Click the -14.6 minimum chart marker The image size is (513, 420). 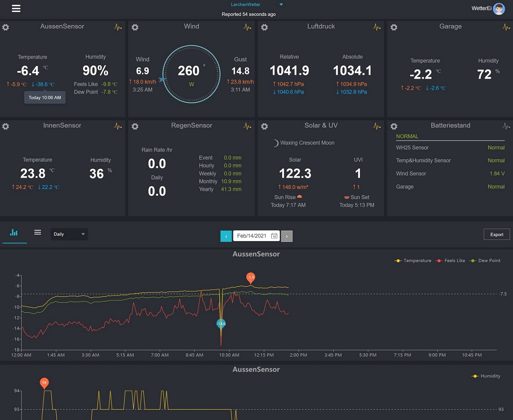(x=221, y=324)
